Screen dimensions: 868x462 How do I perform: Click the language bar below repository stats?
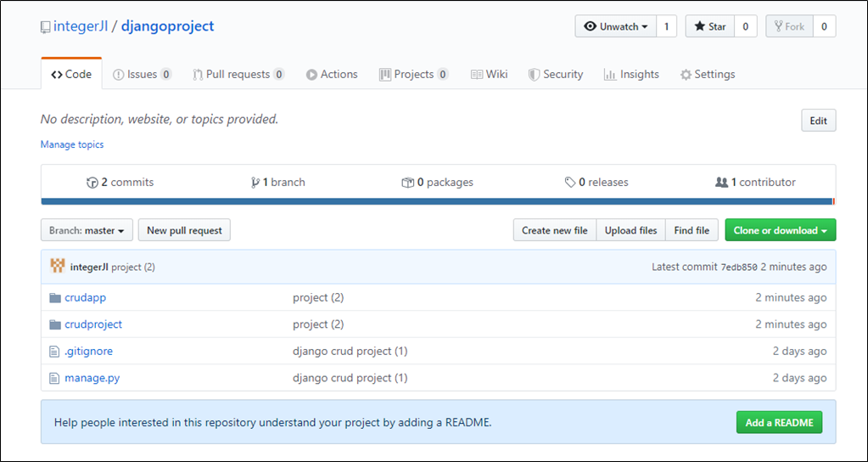(x=438, y=201)
